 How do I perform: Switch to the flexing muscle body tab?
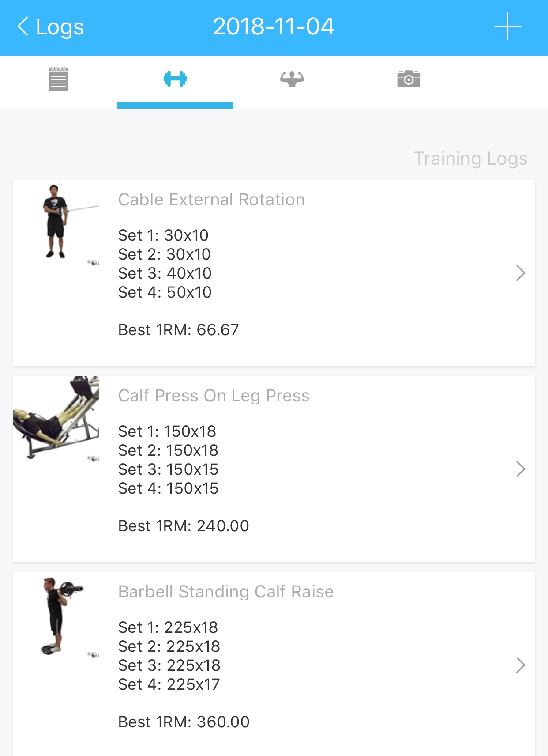pyautogui.click(x=292, y=79)
